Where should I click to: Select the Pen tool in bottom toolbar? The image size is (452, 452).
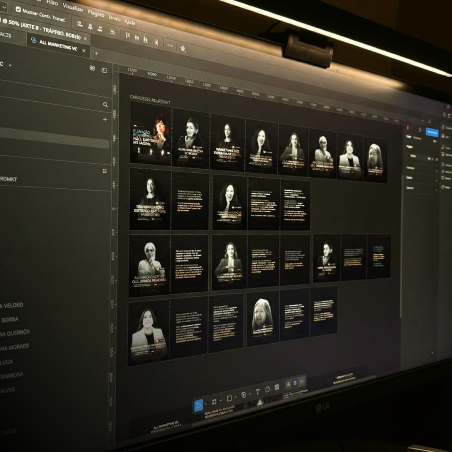point(244,395)
